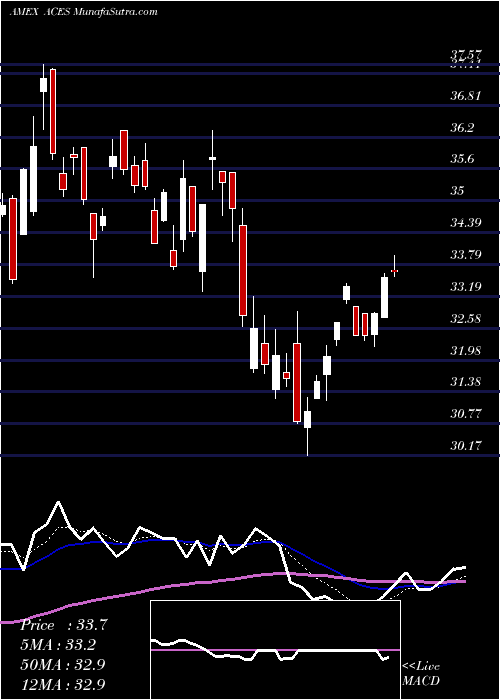Click the 31.98 price axis label
Viewport: 500px width, 700px height.
(x=466, y=350)
